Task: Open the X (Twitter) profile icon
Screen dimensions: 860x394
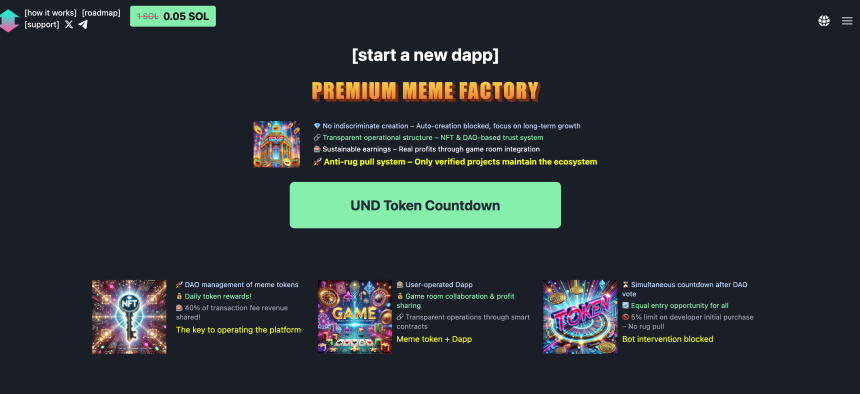Action: tap(69, 24)
